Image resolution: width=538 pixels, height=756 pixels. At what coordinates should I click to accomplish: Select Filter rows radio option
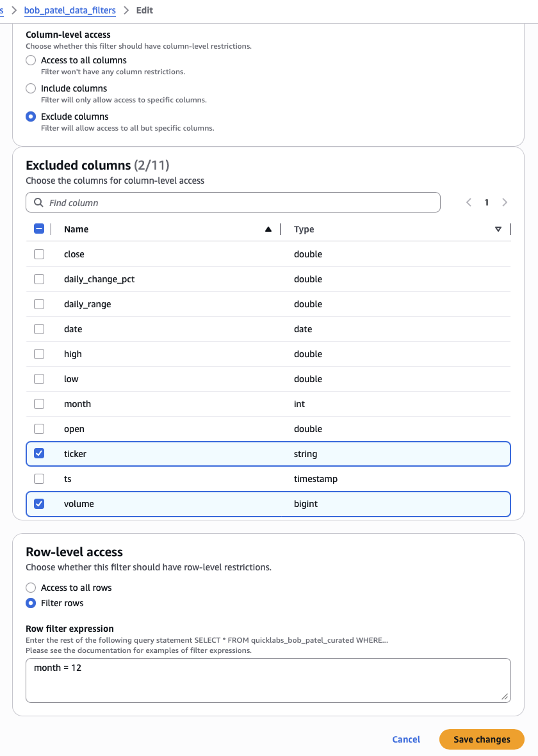pos(31,603)
